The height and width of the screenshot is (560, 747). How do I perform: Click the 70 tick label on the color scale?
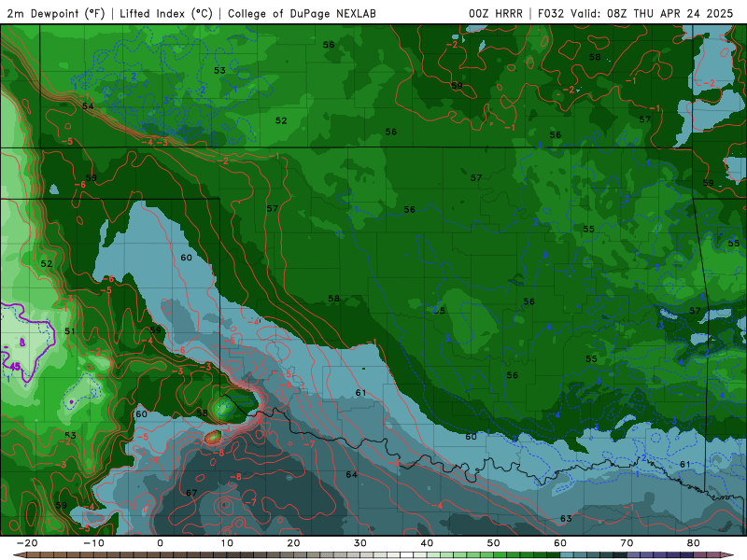(x=627, y=543)
